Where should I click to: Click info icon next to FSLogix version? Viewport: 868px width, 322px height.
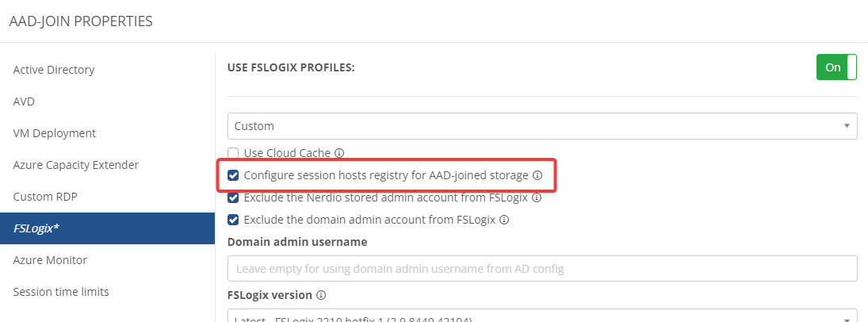click(x=321, y=295)
